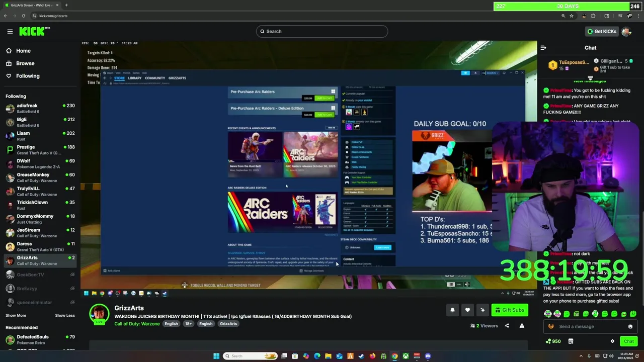Open Steam from the taskbar
Screen dimensions: 644x362
(361, 356)
